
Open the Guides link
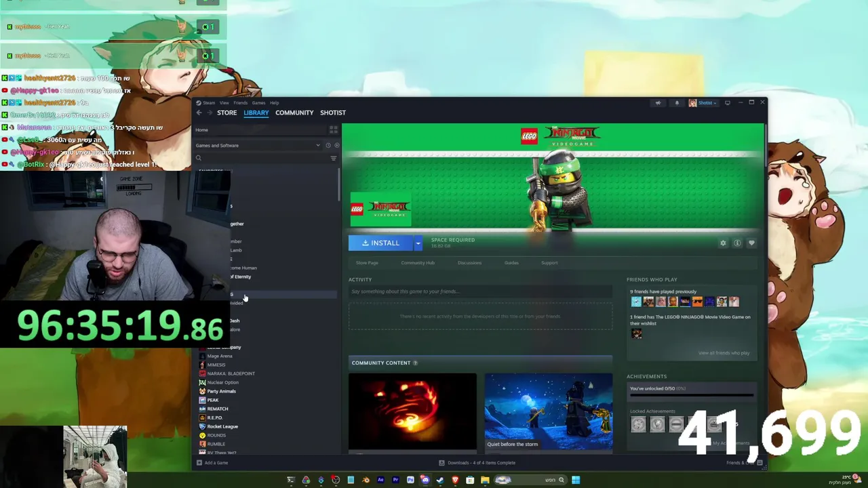click(x=511, y=263)
